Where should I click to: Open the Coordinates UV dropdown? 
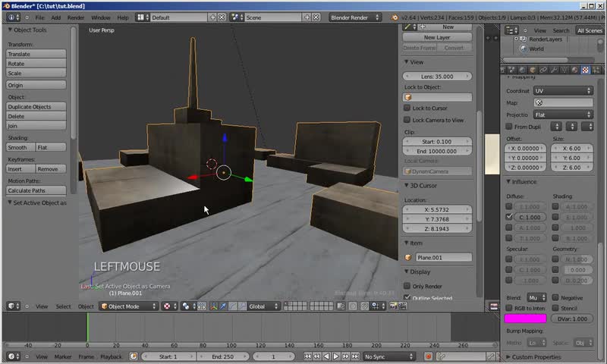click(563, 90)
